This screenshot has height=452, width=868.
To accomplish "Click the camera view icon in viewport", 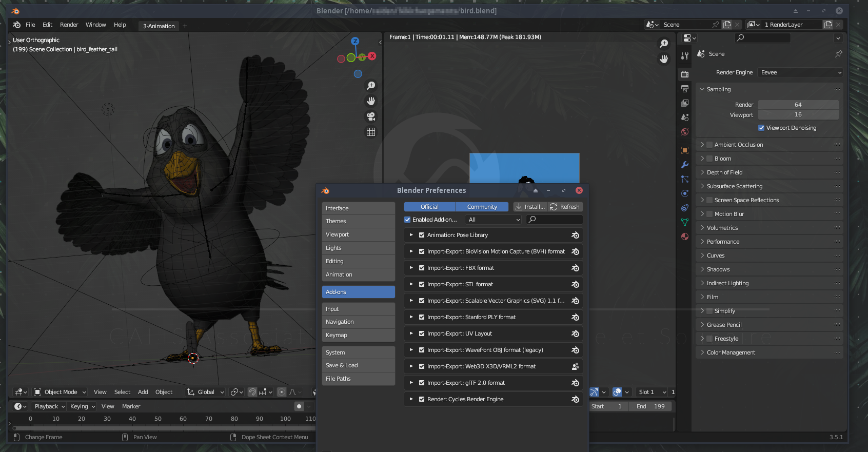I will tap(371, 116).
